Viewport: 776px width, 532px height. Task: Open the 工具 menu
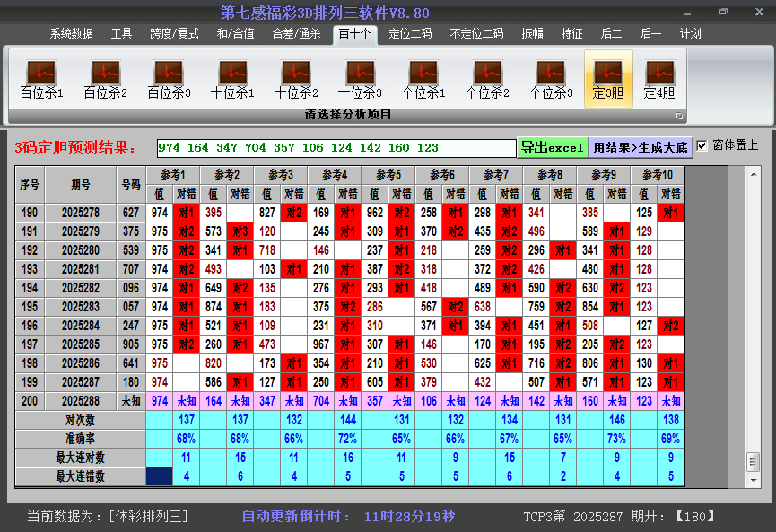point(121,33)
